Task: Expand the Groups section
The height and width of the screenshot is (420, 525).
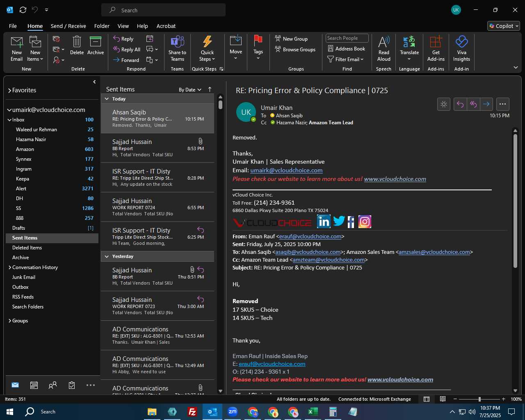Action: [10, 321]
